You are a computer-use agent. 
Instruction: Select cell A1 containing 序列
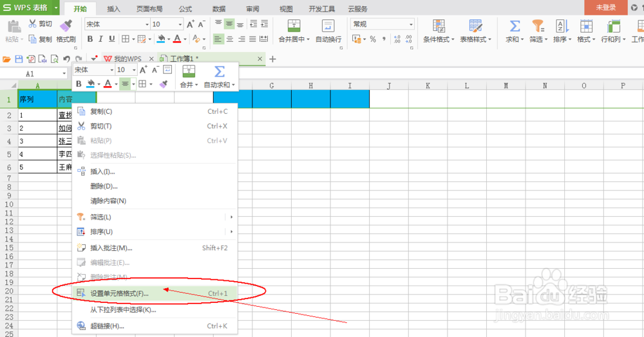37,99
